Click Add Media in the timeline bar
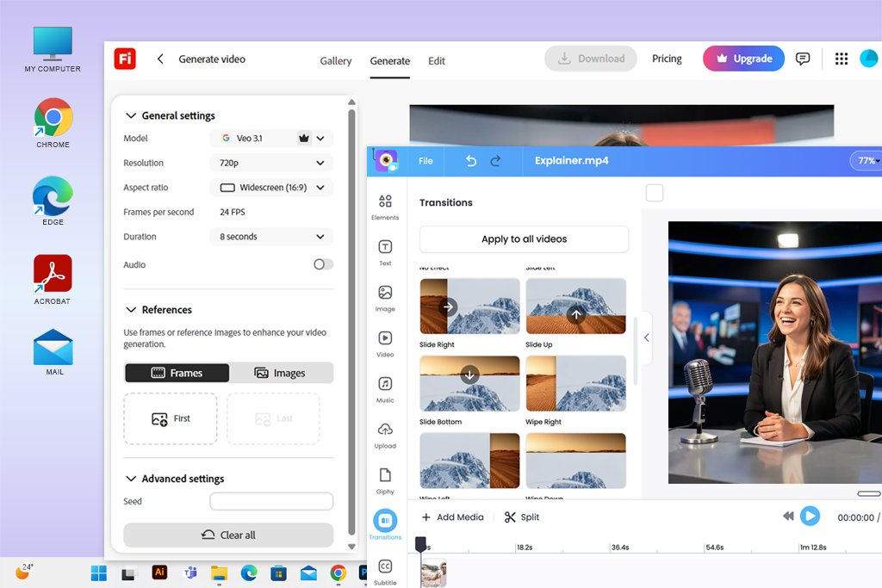Image resolution: width=882 pixels, height=588 pixels. (x=453, y=517)
